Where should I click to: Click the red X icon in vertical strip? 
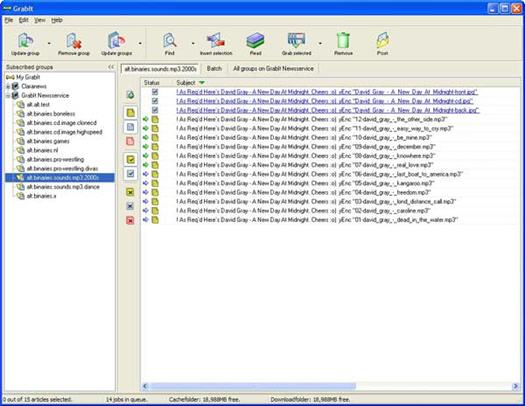point(130,220)
